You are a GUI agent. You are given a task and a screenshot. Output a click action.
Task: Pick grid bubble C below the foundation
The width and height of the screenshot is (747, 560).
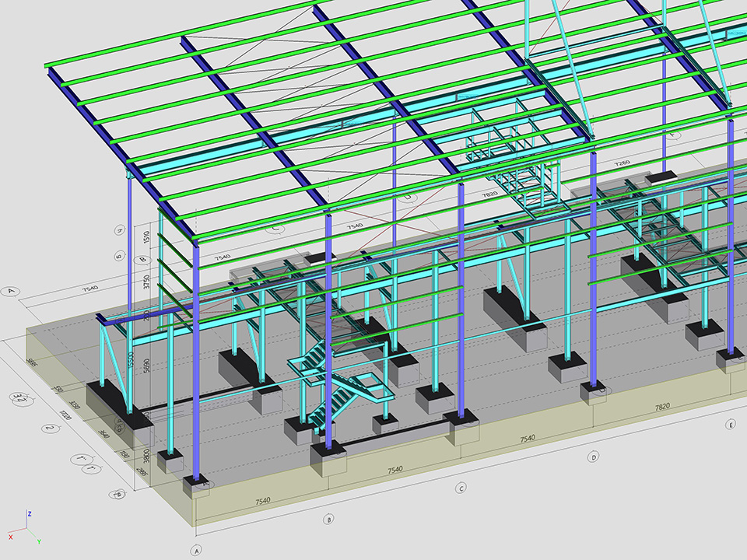461,488
